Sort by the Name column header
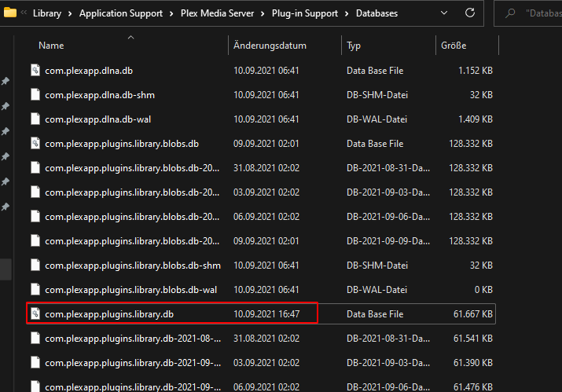Screen dimensions: 562x392 [51, 46]
